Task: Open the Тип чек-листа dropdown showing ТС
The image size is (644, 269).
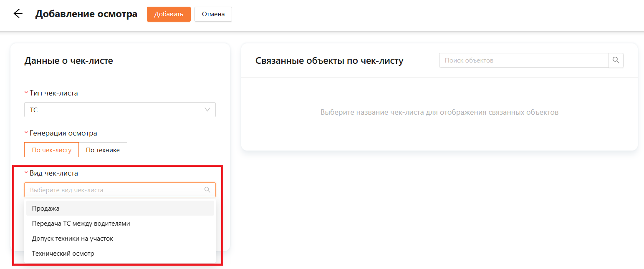Action: (x=113, y=110)
